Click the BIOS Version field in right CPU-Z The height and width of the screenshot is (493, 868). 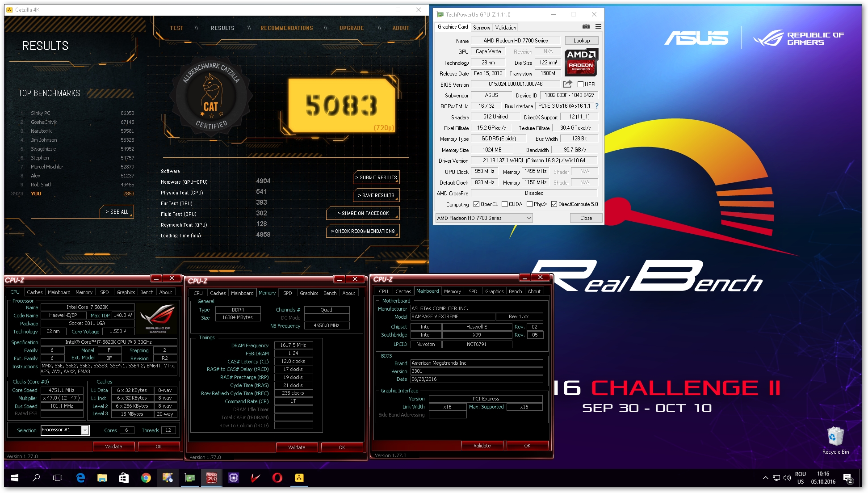[x=477, y=371]
